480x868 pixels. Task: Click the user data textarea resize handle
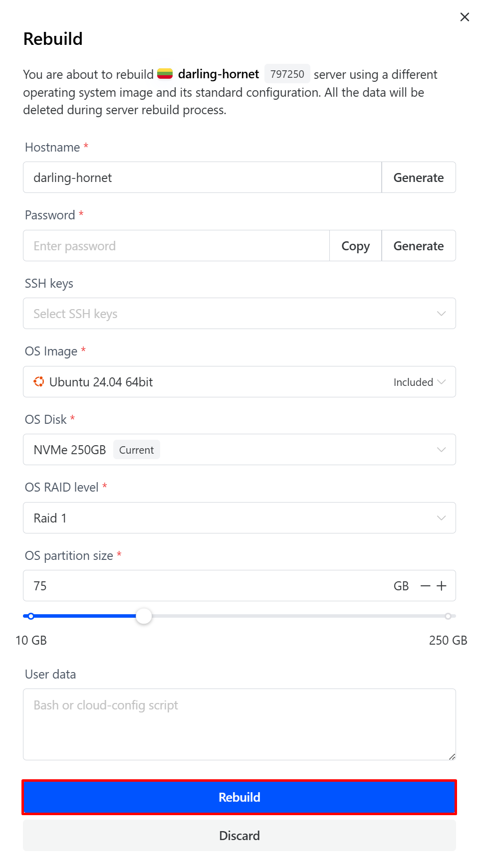coord(452,756)
